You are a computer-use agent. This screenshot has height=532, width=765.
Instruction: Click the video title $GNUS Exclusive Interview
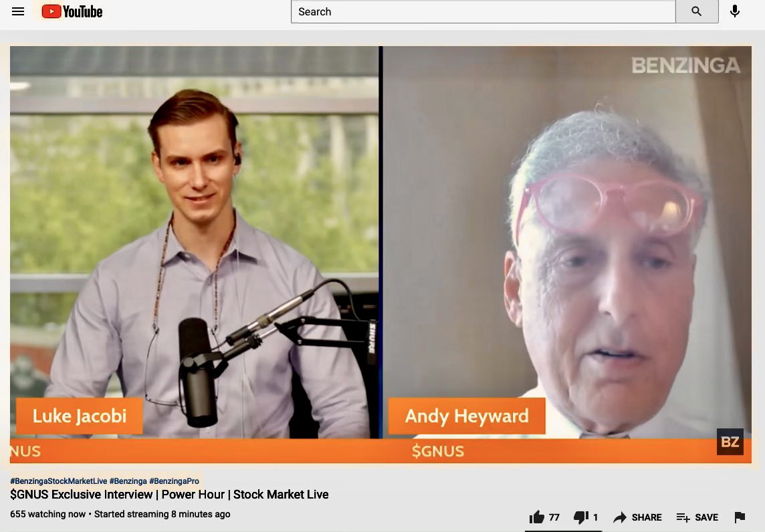[x=169, y=495]
